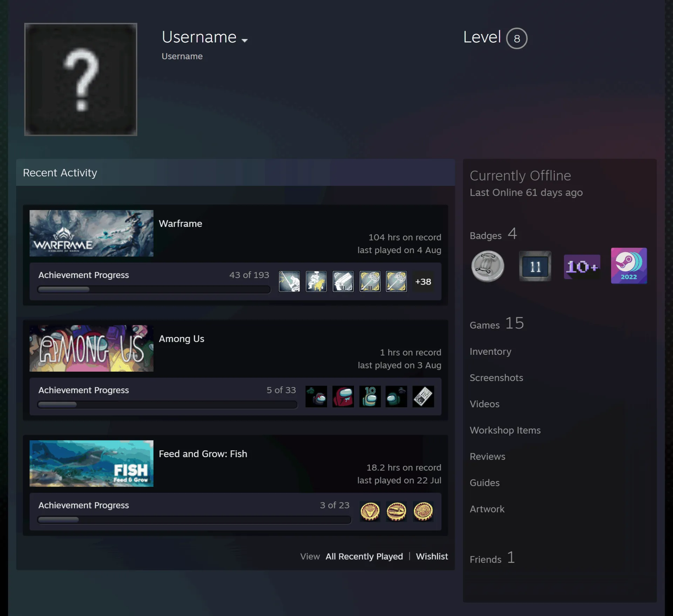Open the Steam 2022 badge
The height and width of the screenshot is (616, 673).
click(629, 266)
